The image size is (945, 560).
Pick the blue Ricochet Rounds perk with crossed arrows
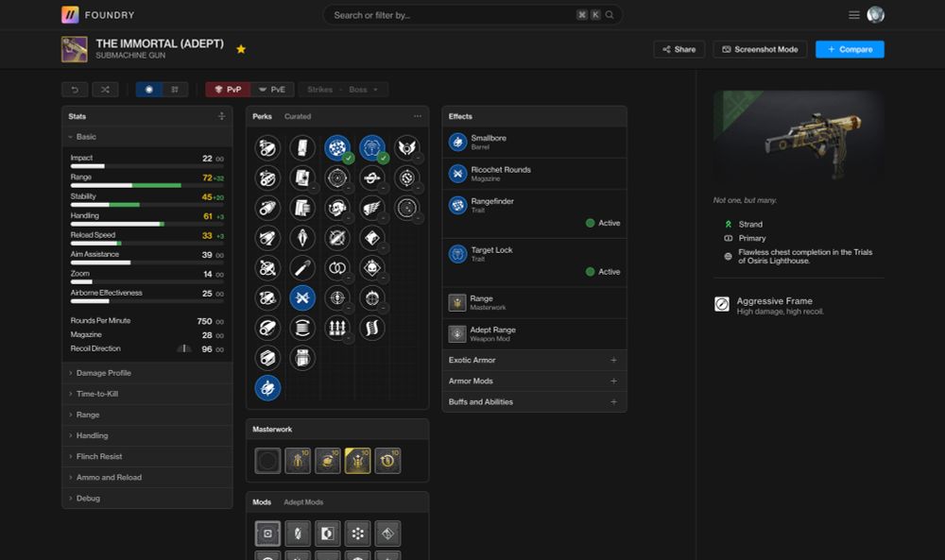click(x=302, y=298)
